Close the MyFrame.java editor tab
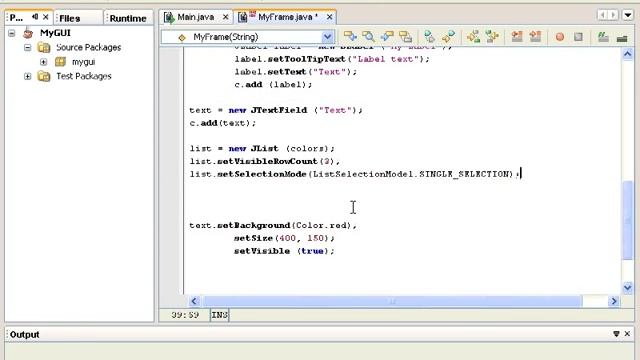Image resolution: width=640 pixels, height=360 pixels. [329, 17]
